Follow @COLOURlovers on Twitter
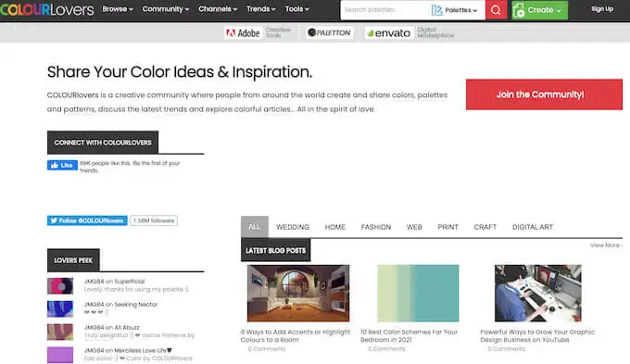The image size is (630, 364). pos(87,220)
